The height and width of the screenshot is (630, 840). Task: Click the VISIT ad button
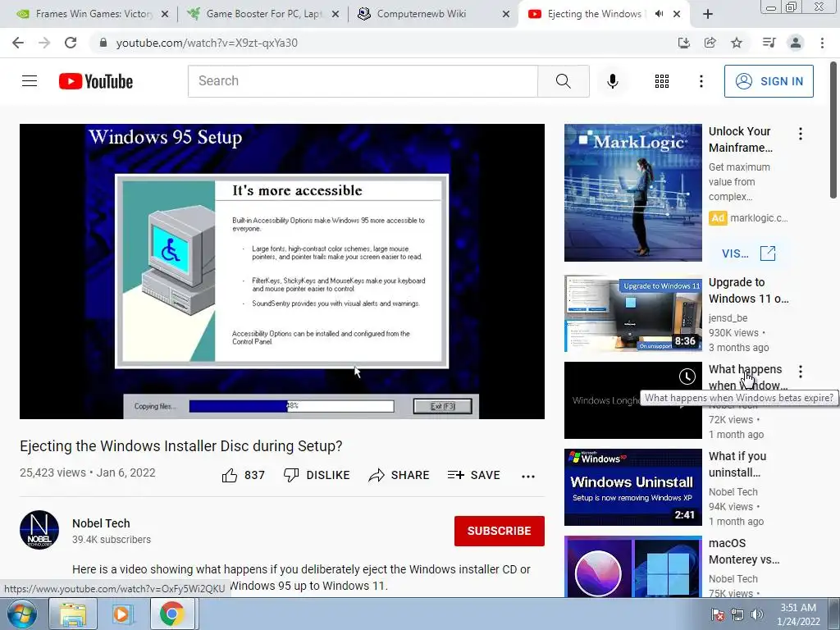pos(748,253)
